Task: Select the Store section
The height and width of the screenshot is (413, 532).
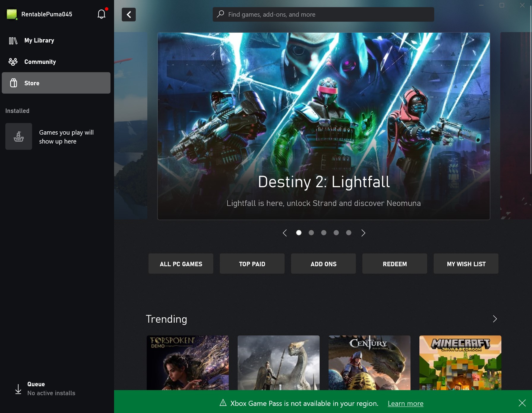Action: (x=56, y=83)
